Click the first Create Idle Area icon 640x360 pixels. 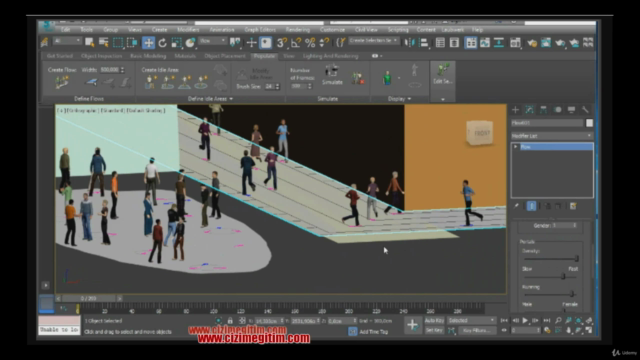pos(150,82)
